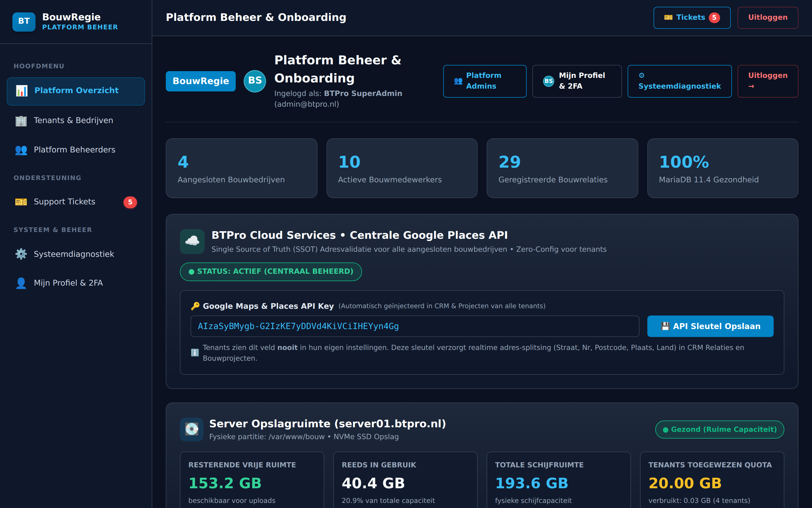Click the 40.4 GB in-use value
Screen dimensions: 812x508
pos(373,483)
